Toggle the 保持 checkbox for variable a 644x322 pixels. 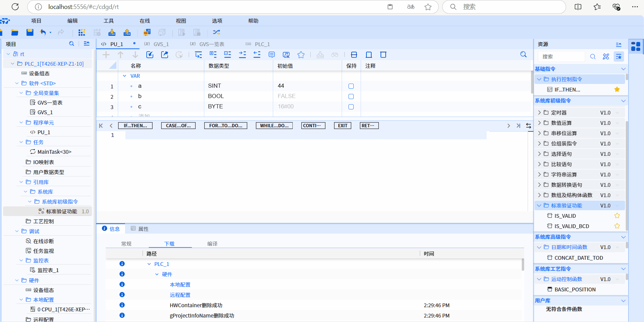click(351, 86)
